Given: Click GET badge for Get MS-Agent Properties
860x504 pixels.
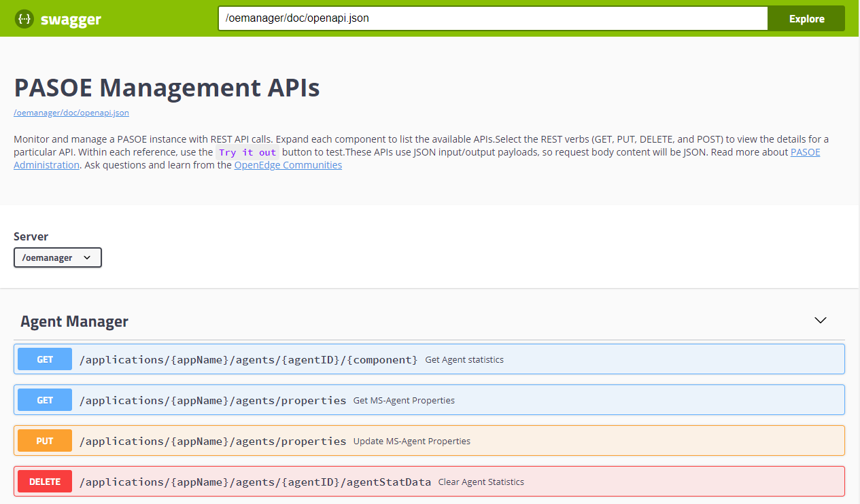Looking at the screenshot, I should point(45,400).
